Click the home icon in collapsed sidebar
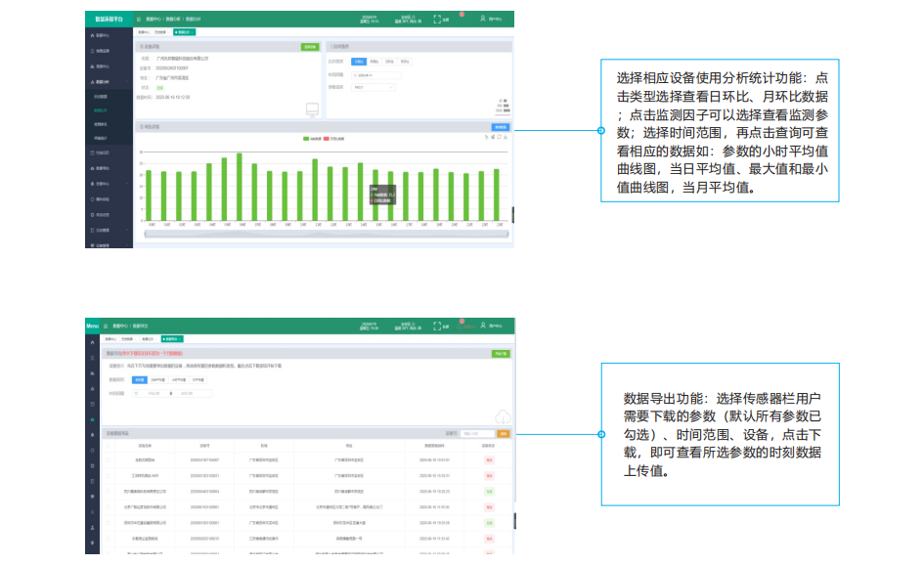This screenshot has height=565, width=924. click(x=92, y=342)
